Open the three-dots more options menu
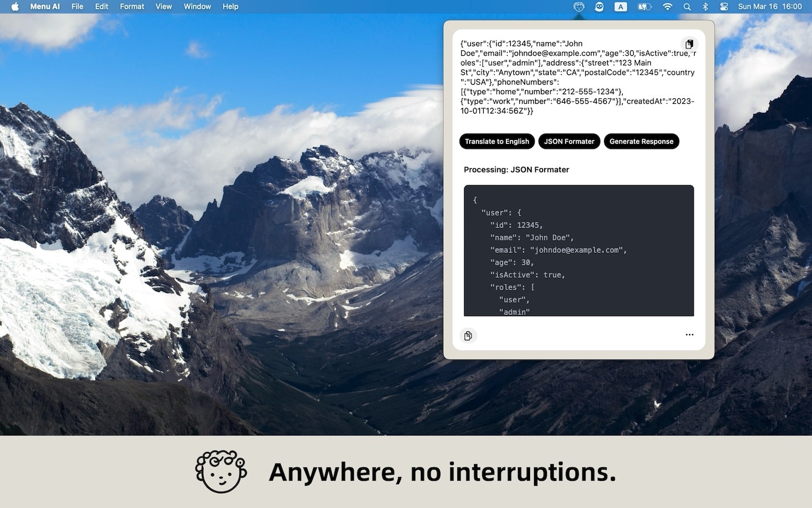The width and height of the screenshot is (812, 508). click(689, 335)
